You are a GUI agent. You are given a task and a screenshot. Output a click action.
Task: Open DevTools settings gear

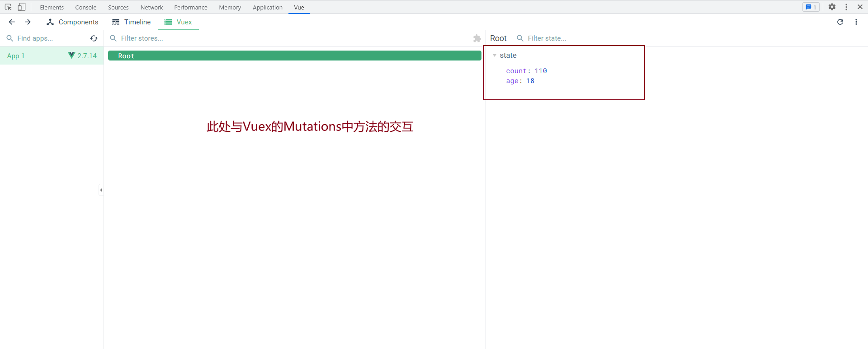832,7
